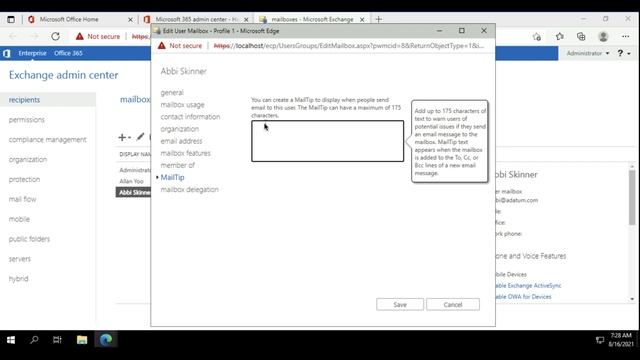640x360 pixels.
Task: Go back in main browser window
Action: coord(13,36)
